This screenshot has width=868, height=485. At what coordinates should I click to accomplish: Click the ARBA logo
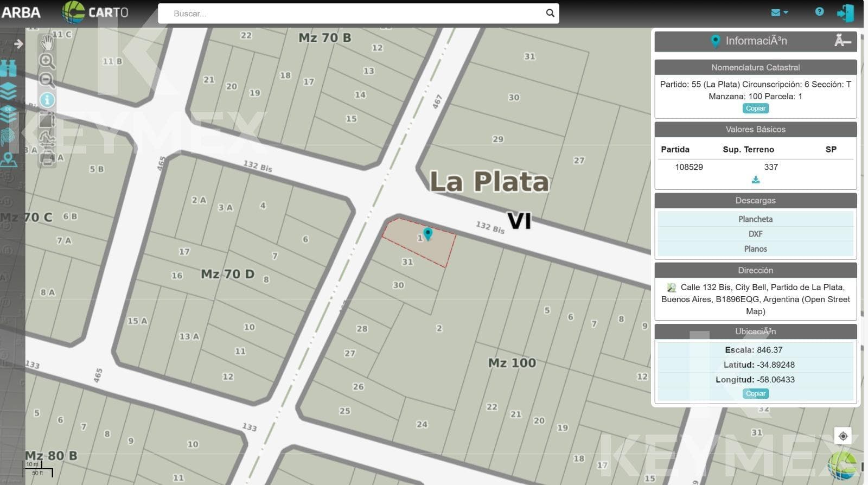coord(21,12)
